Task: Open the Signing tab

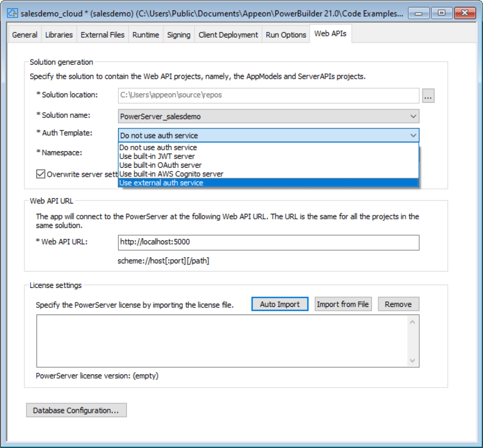Action: pyautogui.click(x=178, y=35)
